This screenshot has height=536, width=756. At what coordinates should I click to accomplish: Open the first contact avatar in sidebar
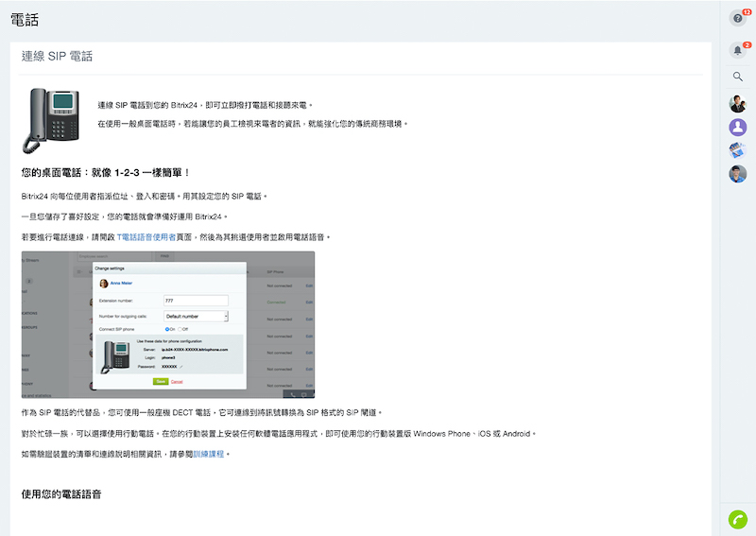click(738, 104)
